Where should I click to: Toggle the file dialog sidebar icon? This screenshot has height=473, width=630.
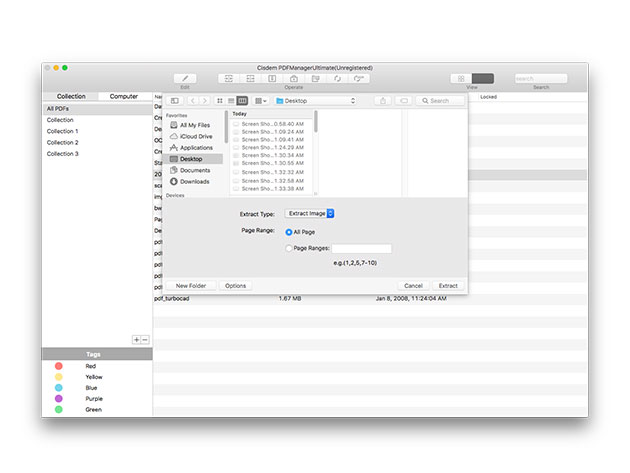(175, 101)
